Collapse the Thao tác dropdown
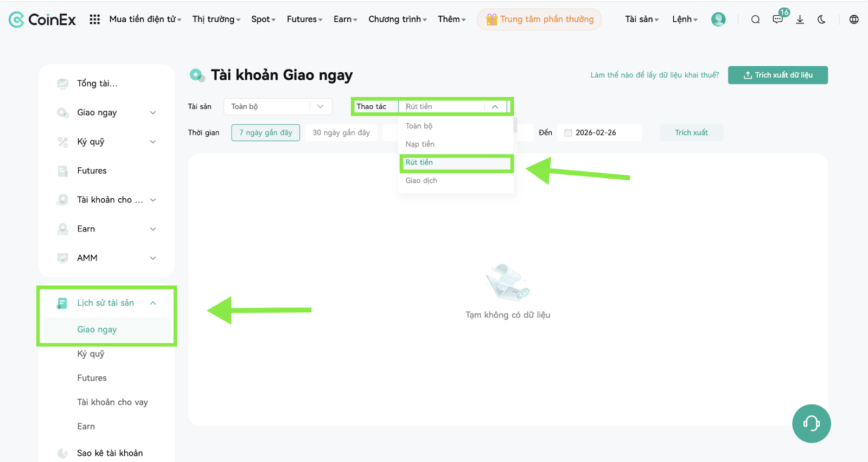Screen dimensions: 868x462 pyautogui.click(x=495, y=106)
